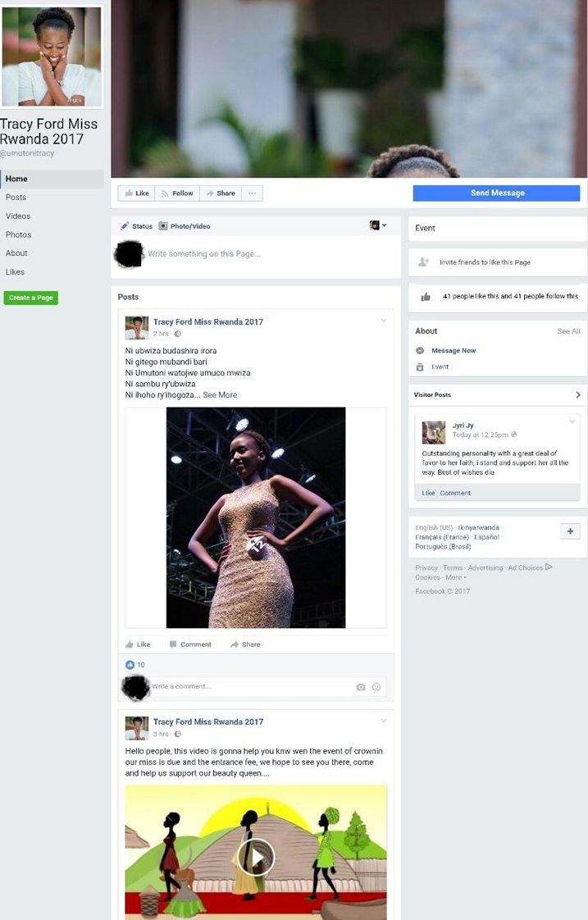Comment on Jyri Jy's visitor post

pos(455,493)
